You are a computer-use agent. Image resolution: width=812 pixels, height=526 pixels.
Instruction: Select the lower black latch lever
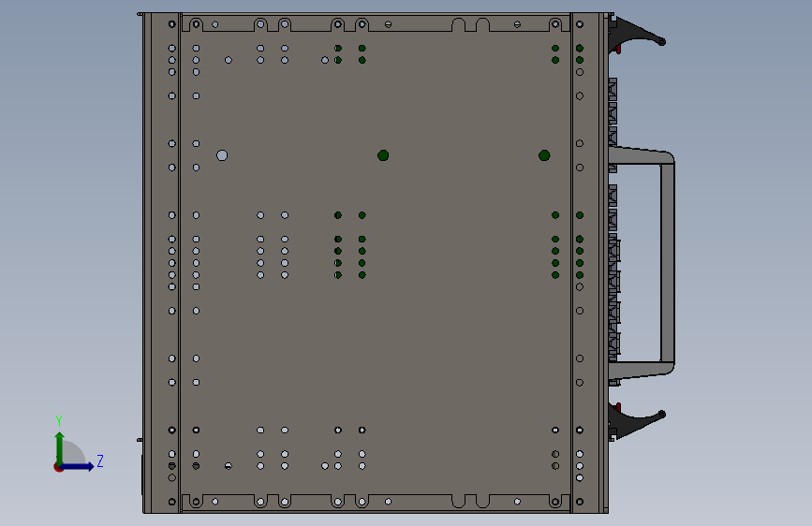637,422
